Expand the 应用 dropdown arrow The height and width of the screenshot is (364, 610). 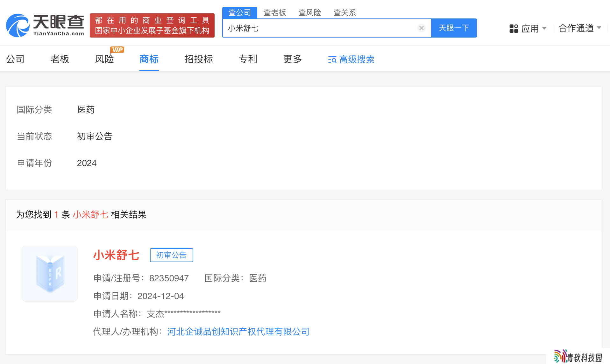click(x=544, y=28)
